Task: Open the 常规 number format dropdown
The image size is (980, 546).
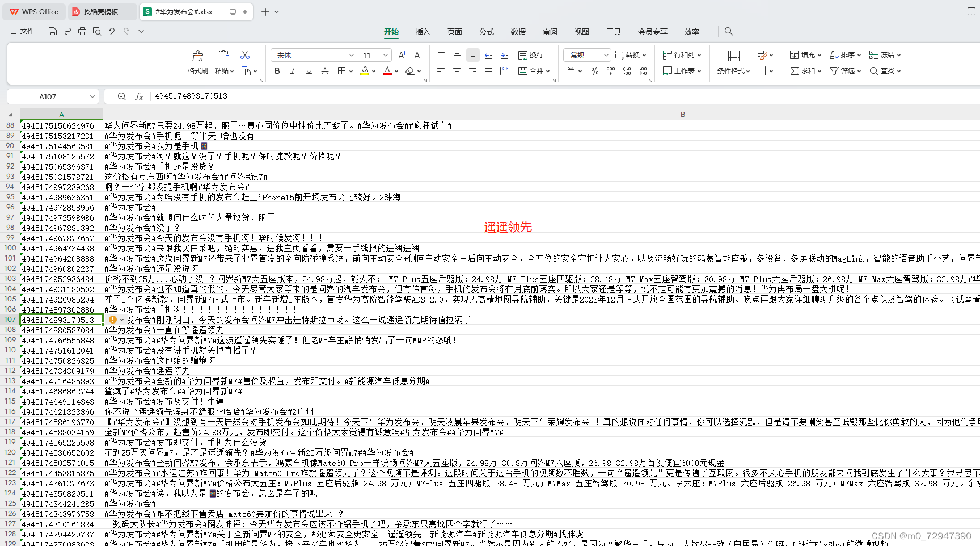Action: (606, 55)
